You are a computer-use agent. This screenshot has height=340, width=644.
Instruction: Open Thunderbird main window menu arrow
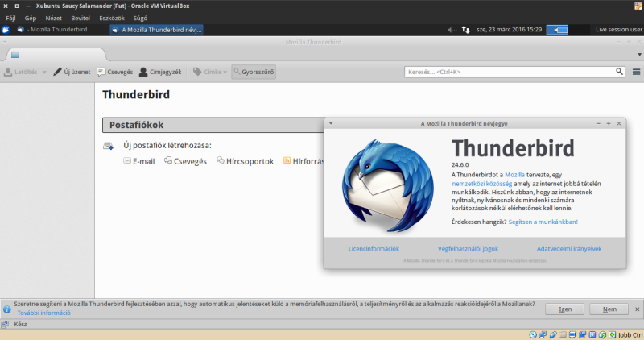(x=5, y=42)
